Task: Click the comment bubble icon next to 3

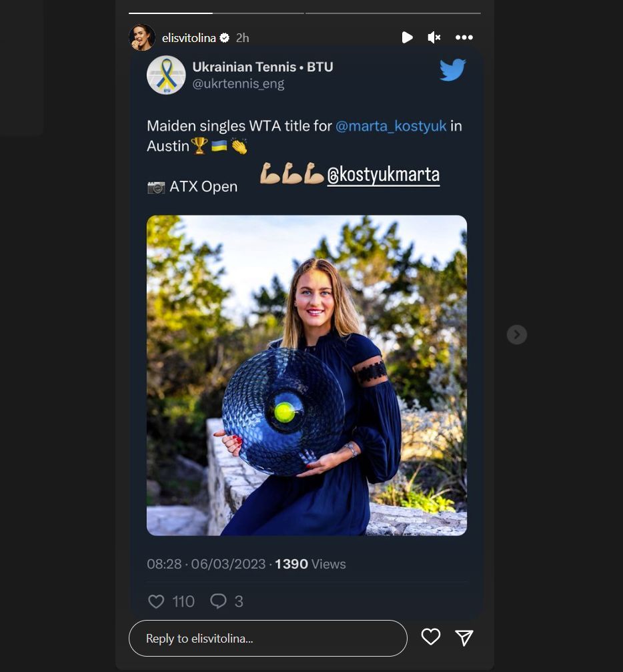Action: (218, 601)
